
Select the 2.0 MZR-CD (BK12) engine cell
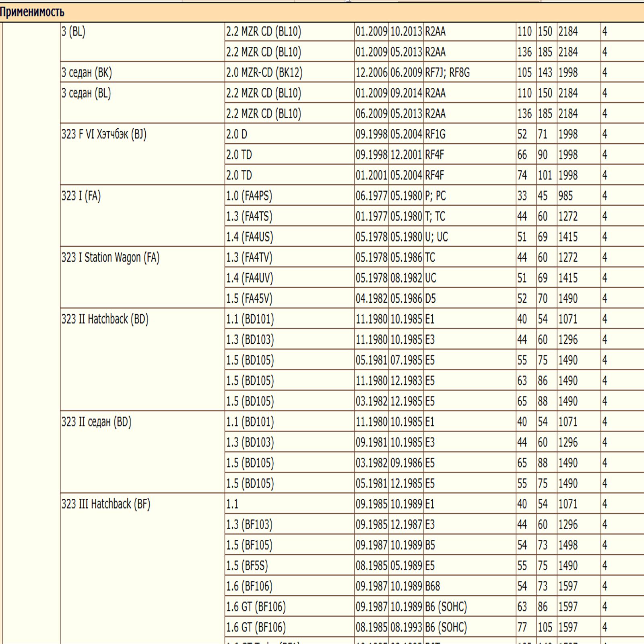(264, 73)
